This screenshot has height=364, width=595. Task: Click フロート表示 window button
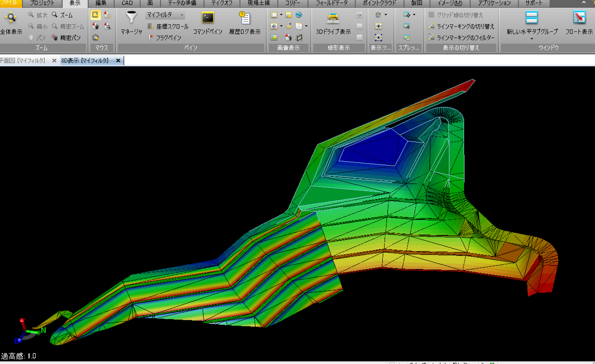(x=579, y=22)
